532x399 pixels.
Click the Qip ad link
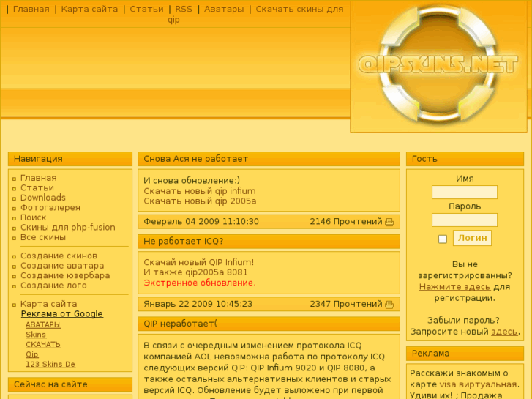(x=32, y=354)
